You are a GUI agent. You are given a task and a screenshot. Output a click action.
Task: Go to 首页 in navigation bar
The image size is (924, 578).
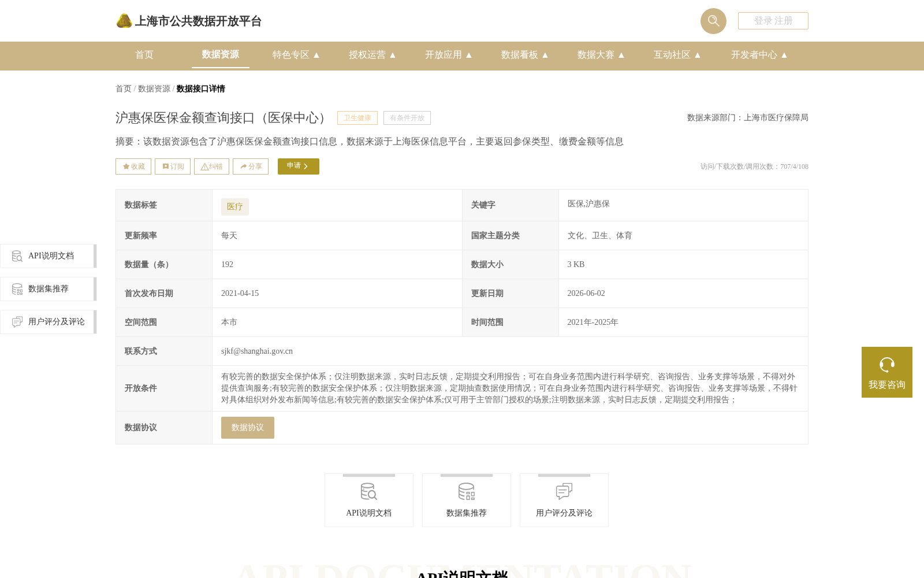pyautogui.click(x=144, y=55)
